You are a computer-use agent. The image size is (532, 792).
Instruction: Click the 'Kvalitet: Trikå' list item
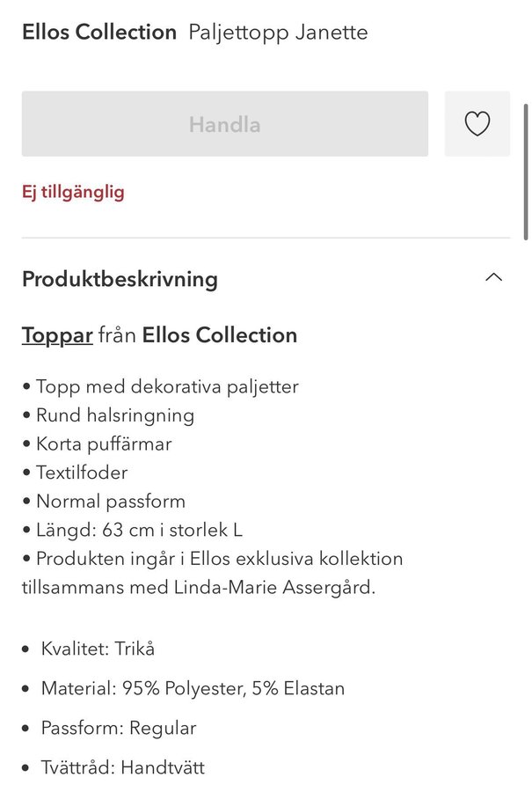(x=98, y=649)
